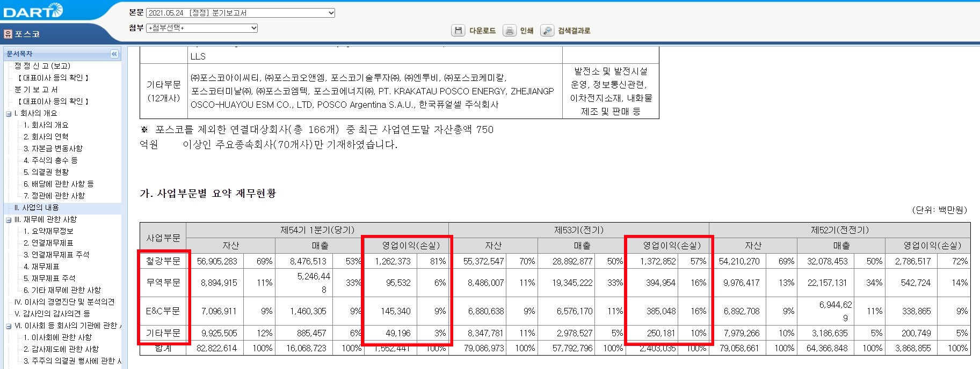Open 7. 정관에 관한 사항
This screenshot has height=369, width=980.
tap(54, 196)
